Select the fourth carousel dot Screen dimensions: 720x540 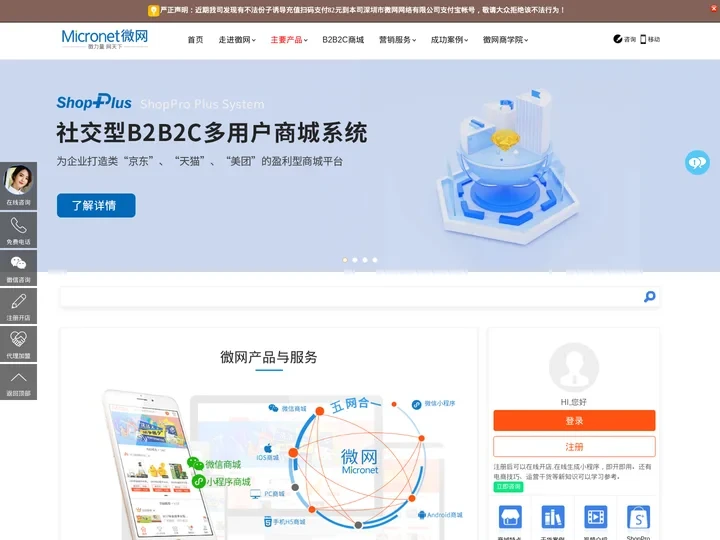coord(375,260)
